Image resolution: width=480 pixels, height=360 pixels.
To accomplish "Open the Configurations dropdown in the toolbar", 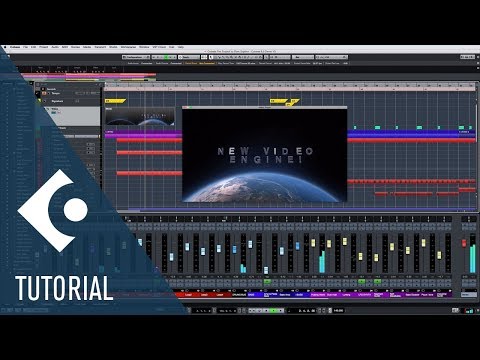I will coord(136,57).
